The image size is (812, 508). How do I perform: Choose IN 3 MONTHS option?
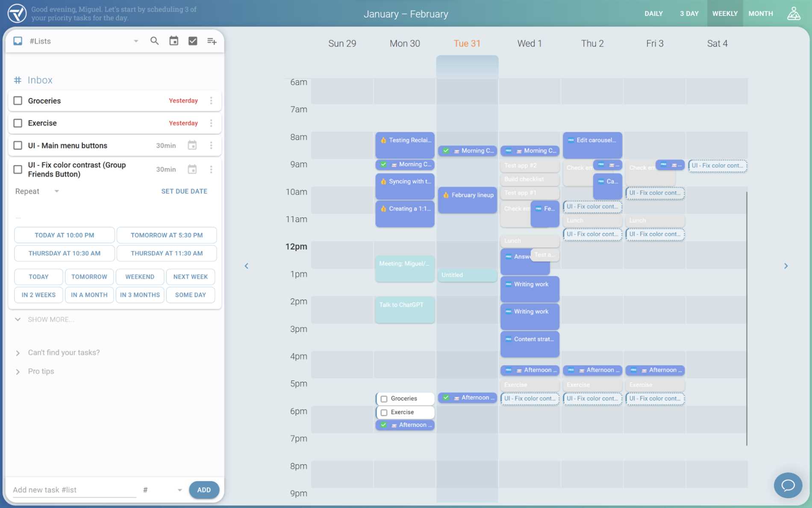(140, 295)
